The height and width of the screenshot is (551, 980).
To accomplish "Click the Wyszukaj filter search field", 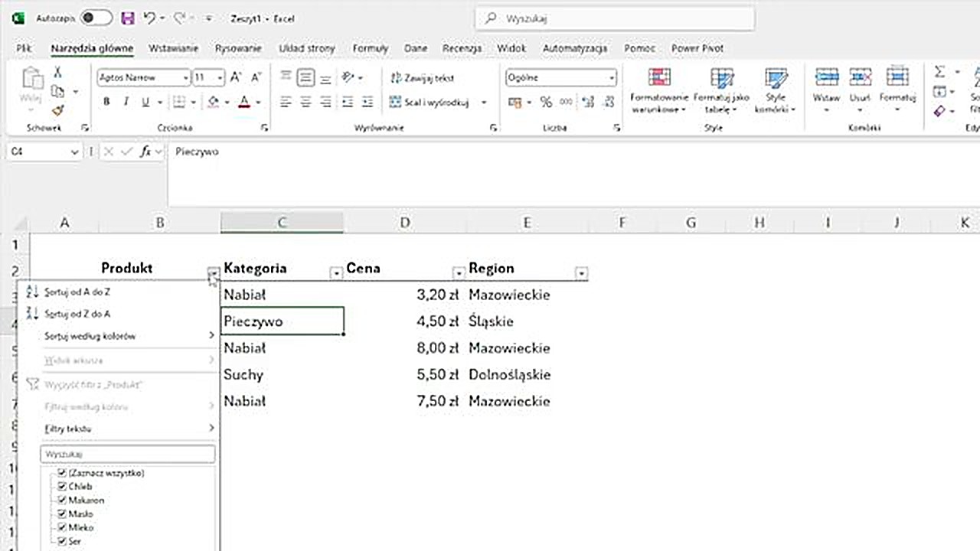I will pyautogui.click(x=127, y=454).
